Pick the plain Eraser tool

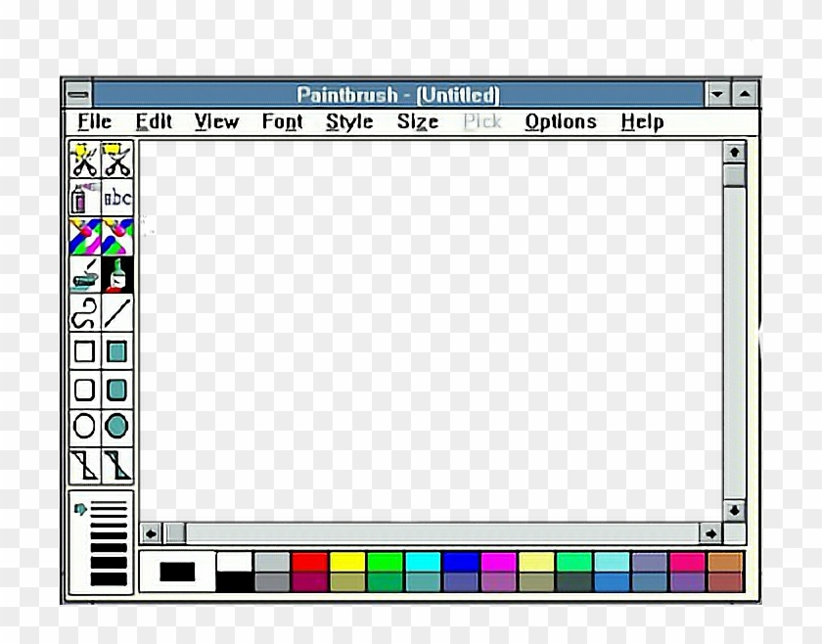[x=116, y=236]
